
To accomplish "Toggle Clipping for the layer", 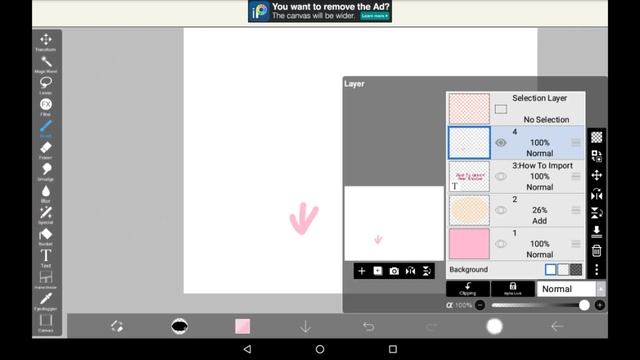I will 468,289.
